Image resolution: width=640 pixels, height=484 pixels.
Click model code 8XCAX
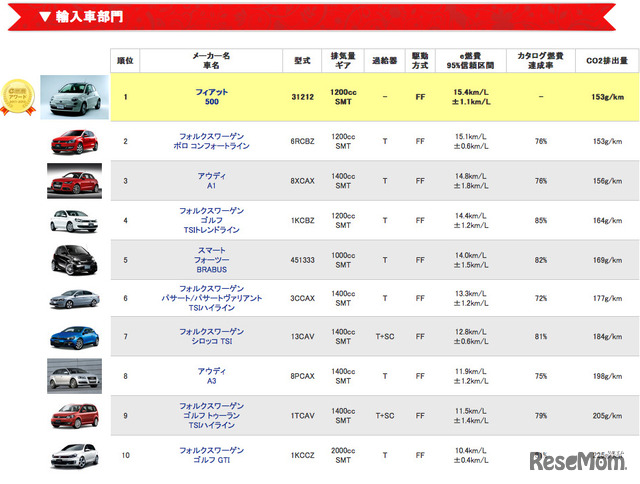coord(302,181)
